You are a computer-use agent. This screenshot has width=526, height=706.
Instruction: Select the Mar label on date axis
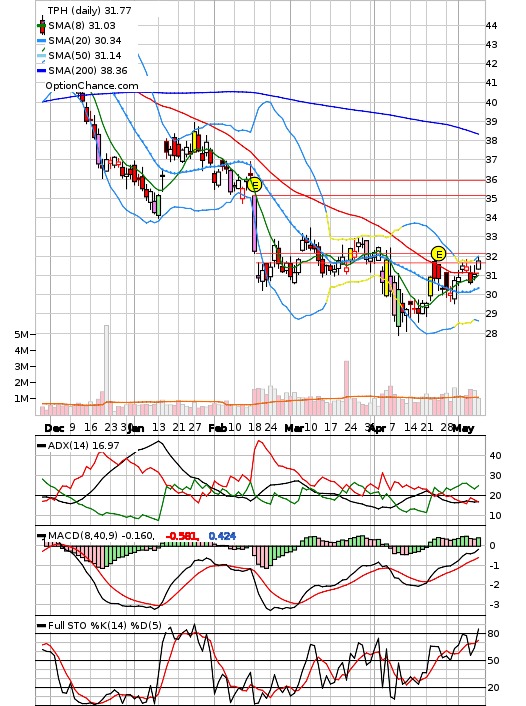[x=294, y=428]
